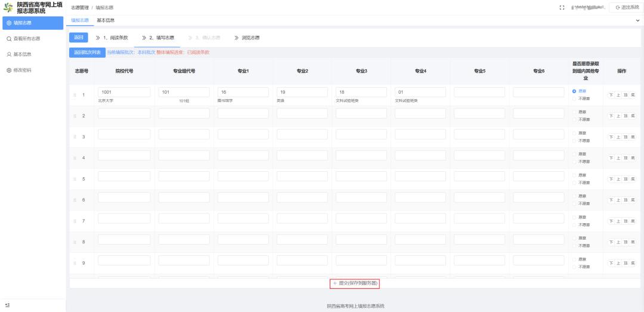The height and width of the screenshot is (312, 644).
Task: Select 愿意 radio for row 2
Action: 574,112
